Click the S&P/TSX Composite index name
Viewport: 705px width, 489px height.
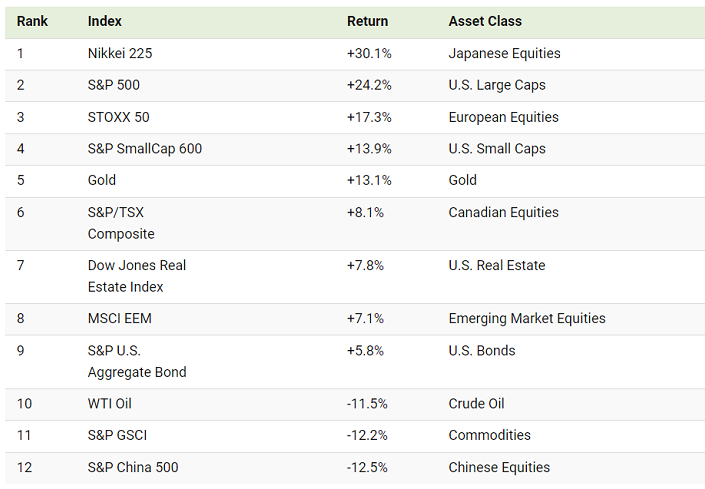tap(121, 223)
